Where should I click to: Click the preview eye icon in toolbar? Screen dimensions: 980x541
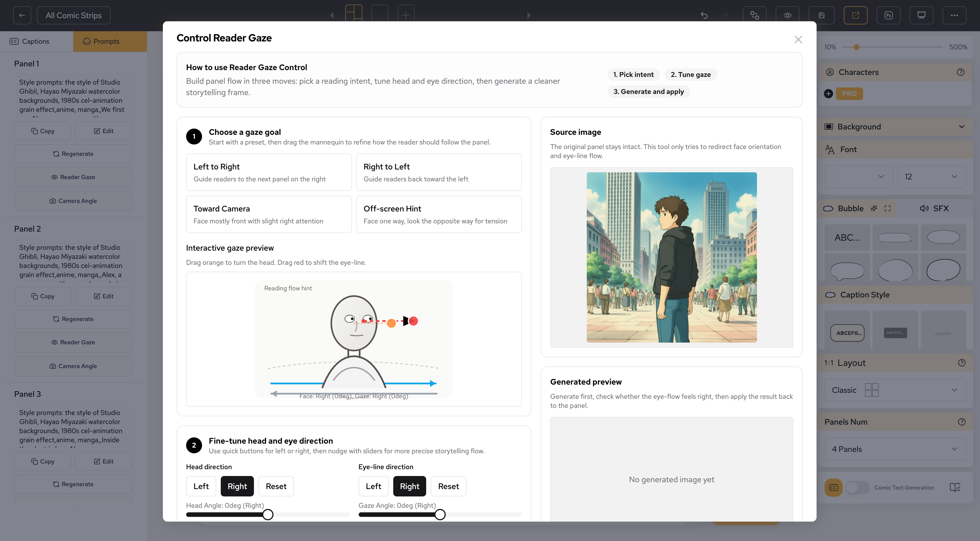click(788, 15)
